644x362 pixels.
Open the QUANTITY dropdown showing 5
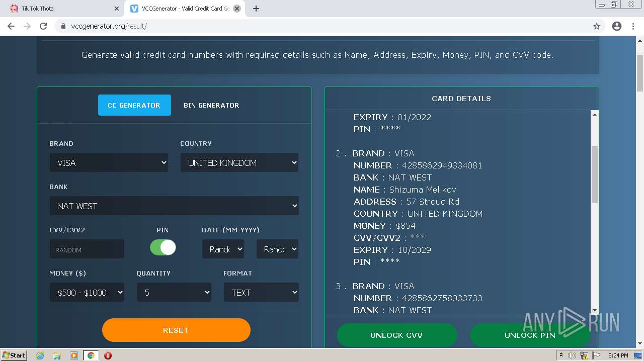click(174, 292)
